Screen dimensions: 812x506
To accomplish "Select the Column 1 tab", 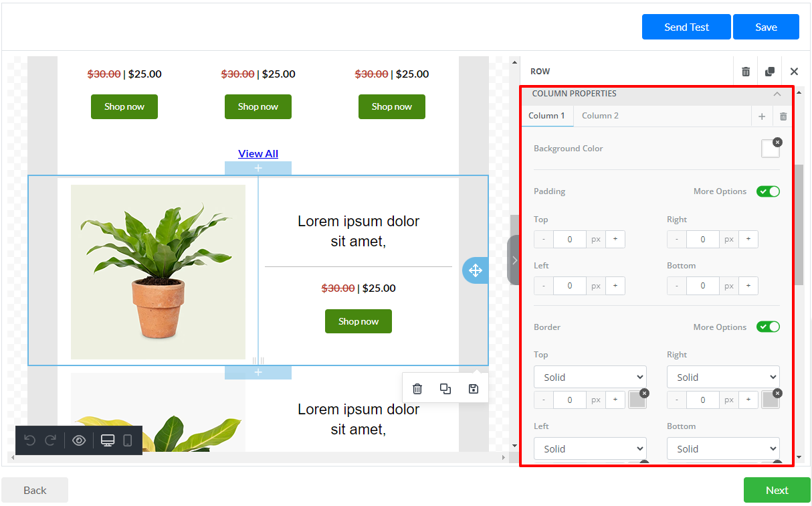I will tap(546, 116).
